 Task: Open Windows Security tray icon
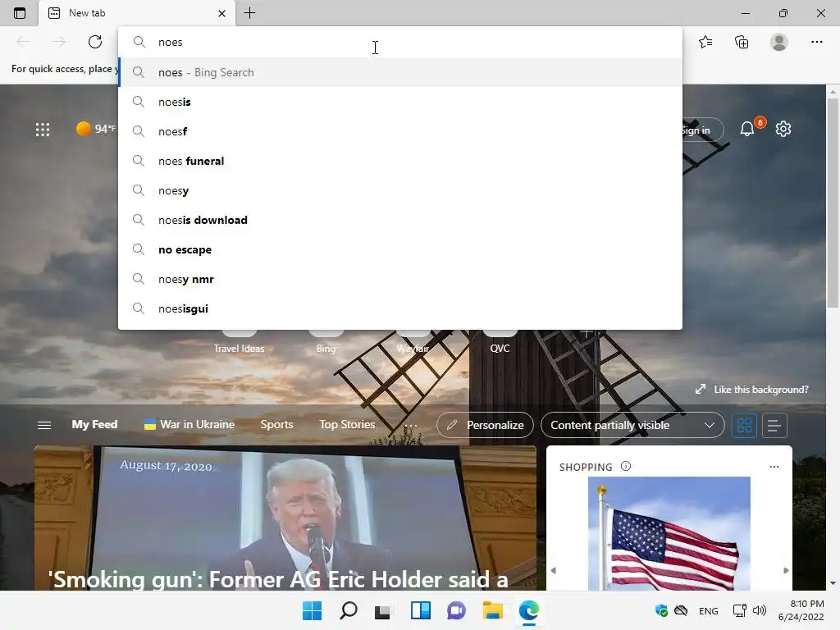pyautogui.click(x=662, y=610)
